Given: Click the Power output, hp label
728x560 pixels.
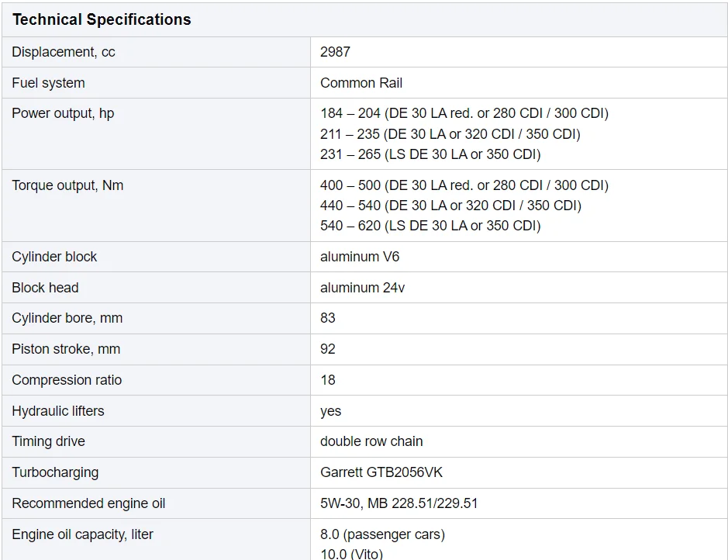Looking at the screenshot, I should tap(63, 113).
